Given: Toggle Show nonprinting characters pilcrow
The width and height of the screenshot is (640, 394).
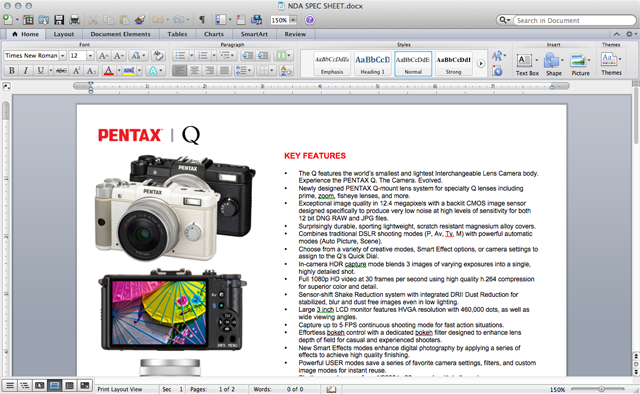Looking at the screenshot, I should 202,20.
